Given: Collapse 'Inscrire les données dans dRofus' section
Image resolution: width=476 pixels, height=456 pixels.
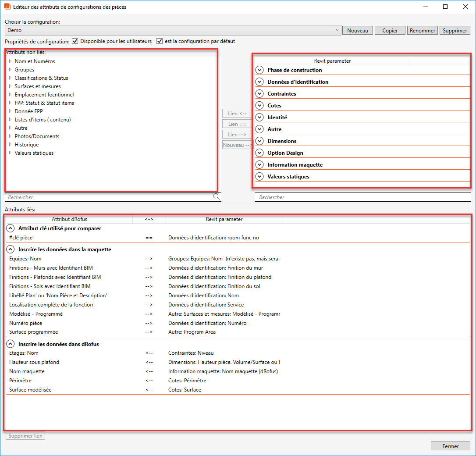Looking at the screenshot, I should [x=11, y=344].
